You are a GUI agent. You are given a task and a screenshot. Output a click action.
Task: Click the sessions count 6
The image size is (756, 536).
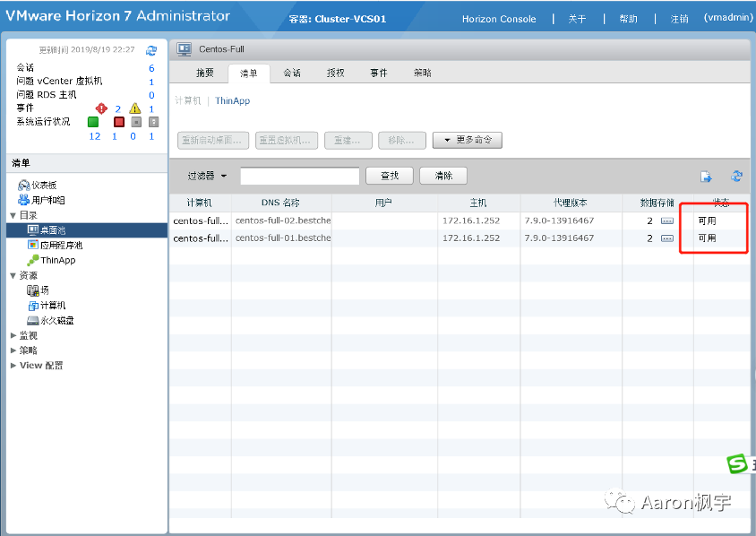point(151,68)
